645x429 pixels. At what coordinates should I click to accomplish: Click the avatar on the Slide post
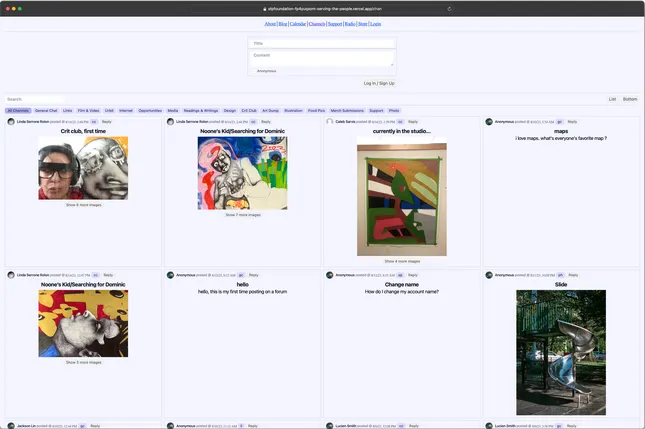(489, 275)
